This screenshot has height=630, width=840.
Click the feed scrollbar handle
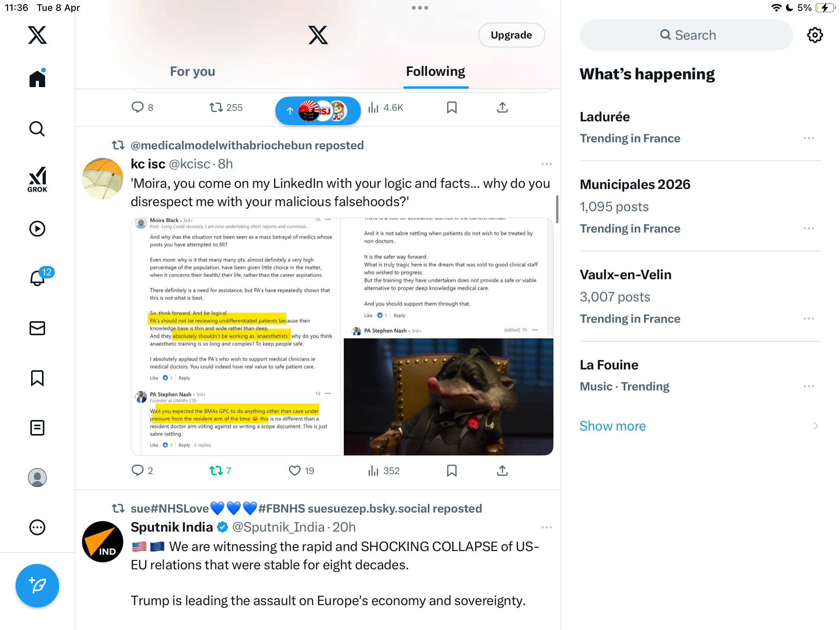pos(557,209)
